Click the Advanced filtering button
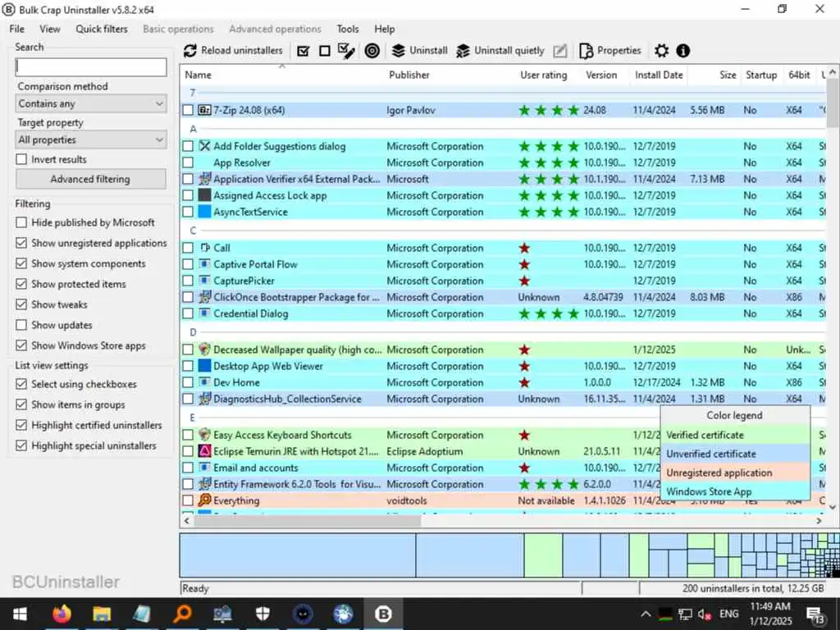Viewport: 840px width, 630px height. pos(90,180)
